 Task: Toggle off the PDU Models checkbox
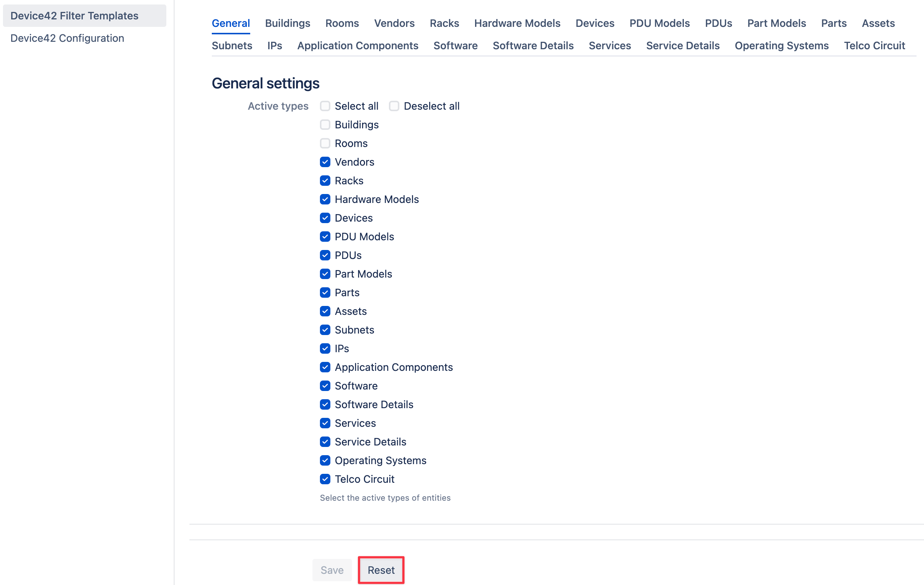tap(325, 237)
